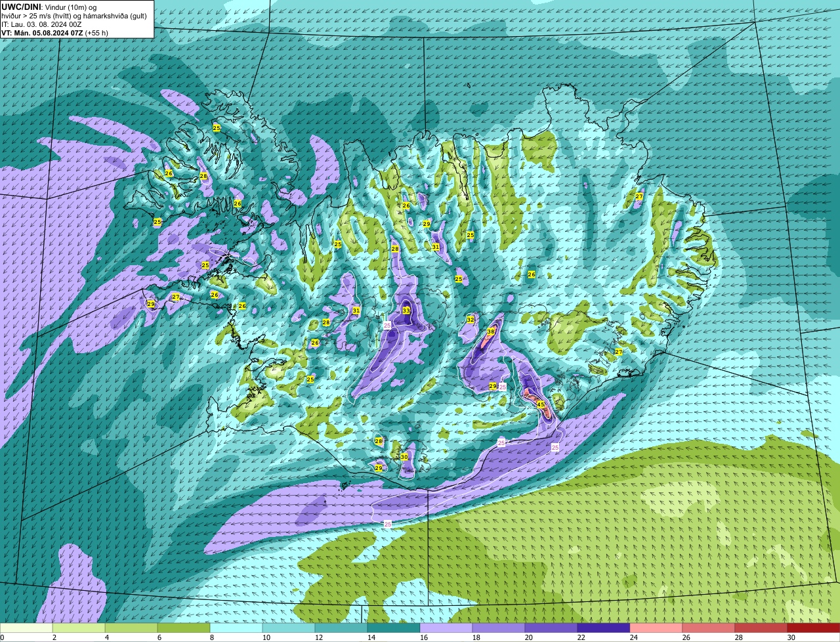Select the line "hviður > 25 m/s (hvítt) og hámarkshviða (gult)"
Viewport: 840px width, 642px height.
coord(73,16)
